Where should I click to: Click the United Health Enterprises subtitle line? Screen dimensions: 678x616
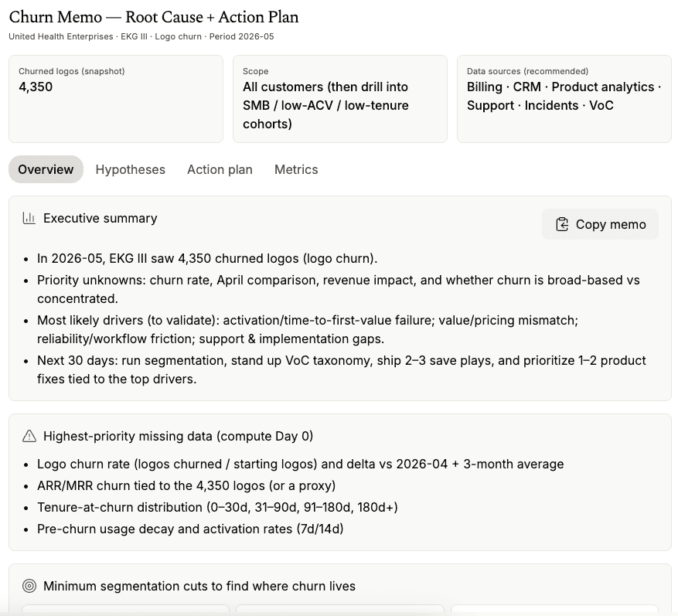coord(141,36)
